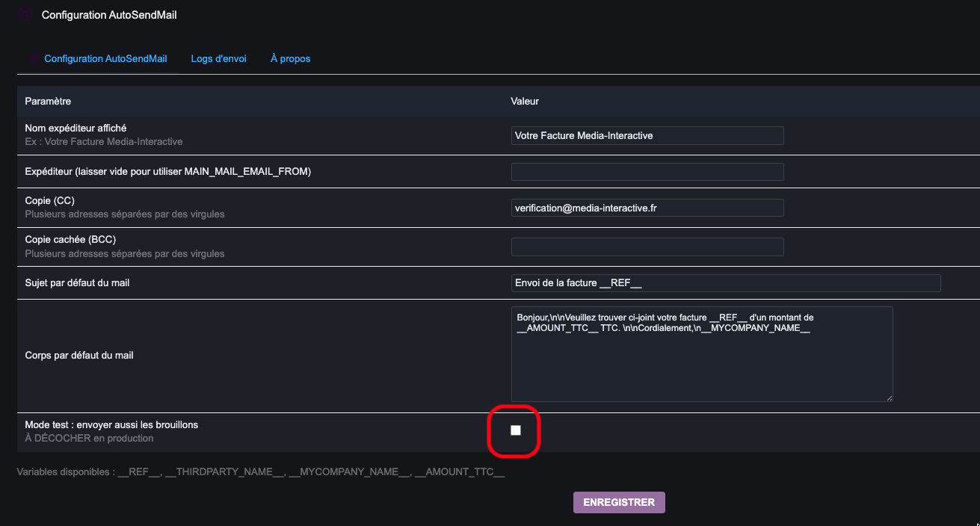Click inside the Corps par défaut textarea
Screen dimensions: 980x526
pos(702,354)
